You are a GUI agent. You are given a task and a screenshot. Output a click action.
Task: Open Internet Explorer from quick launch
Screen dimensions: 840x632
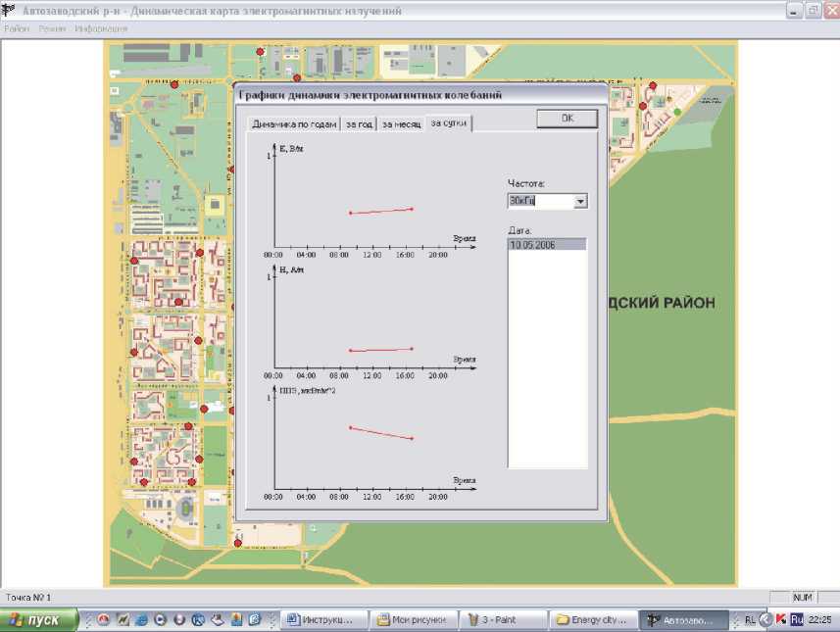click(141, 619)
